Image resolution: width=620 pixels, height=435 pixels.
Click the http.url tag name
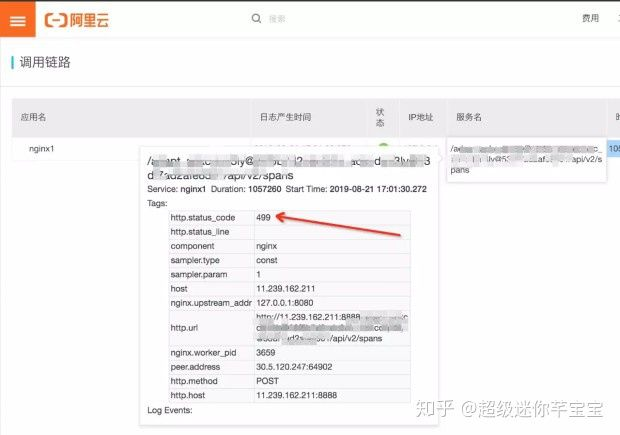tap(184, 328)
